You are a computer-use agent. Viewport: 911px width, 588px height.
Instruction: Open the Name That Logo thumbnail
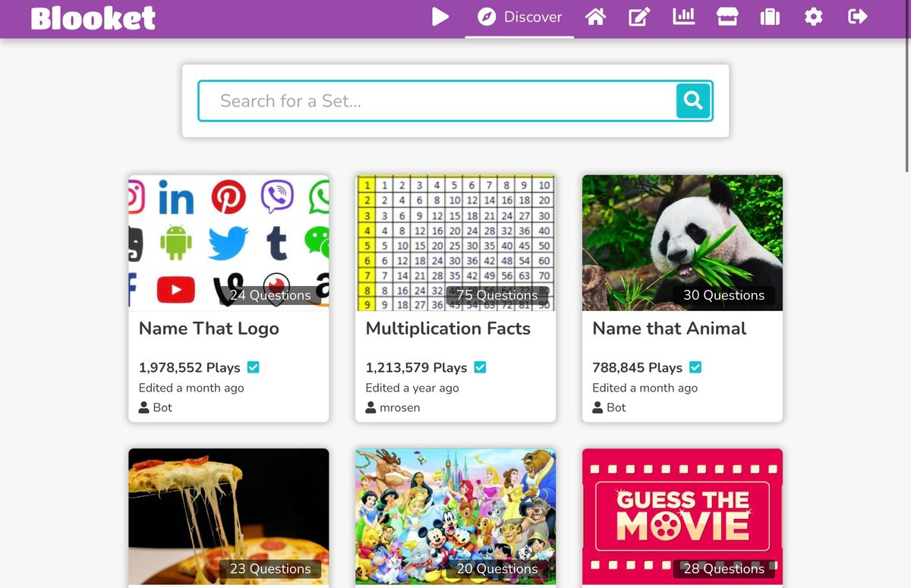229,243
